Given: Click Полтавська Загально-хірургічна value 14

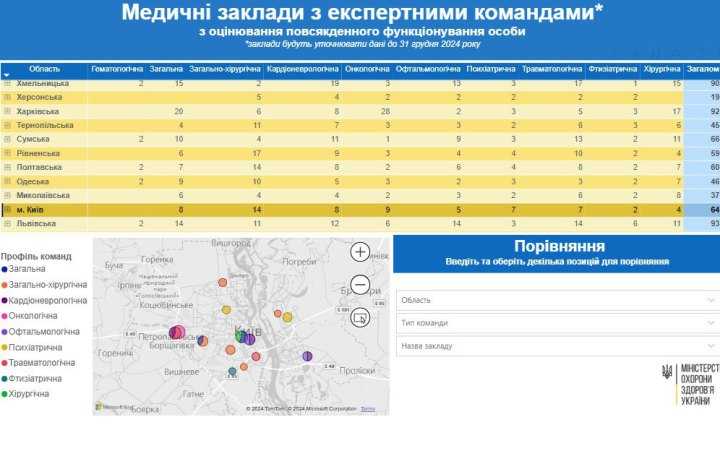Looking at the screenshot, I should [x=256, y=167].
